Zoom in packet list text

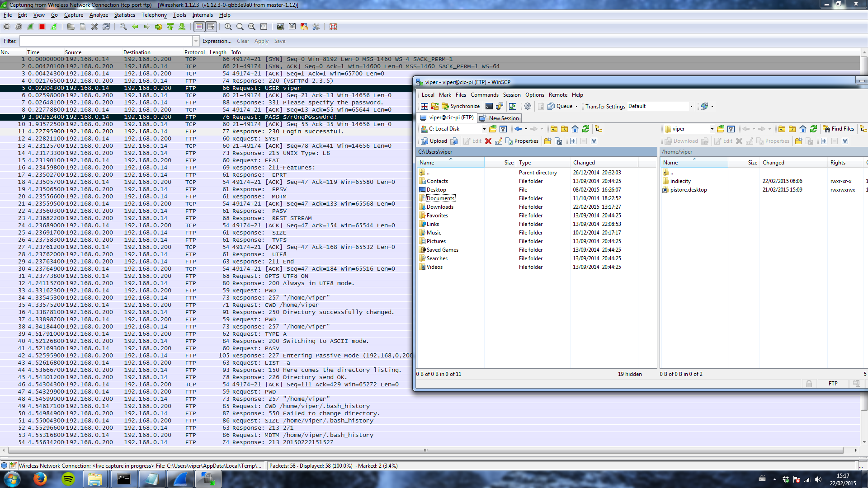(x=228, y=27)
